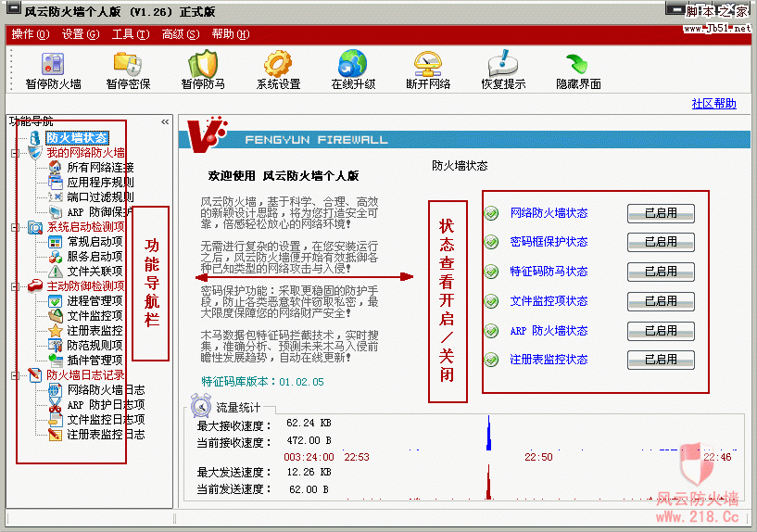Open the 帮助(H) menu

click(x=231, y=34)
